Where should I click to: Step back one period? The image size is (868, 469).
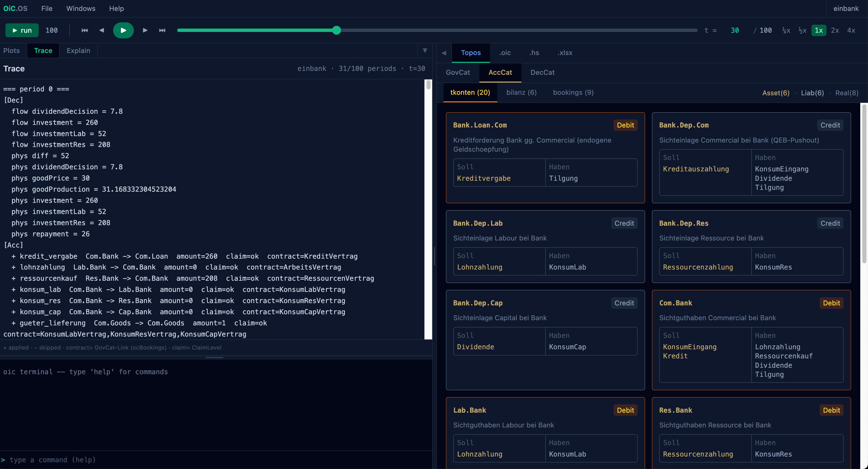click(x=101, y=30)
